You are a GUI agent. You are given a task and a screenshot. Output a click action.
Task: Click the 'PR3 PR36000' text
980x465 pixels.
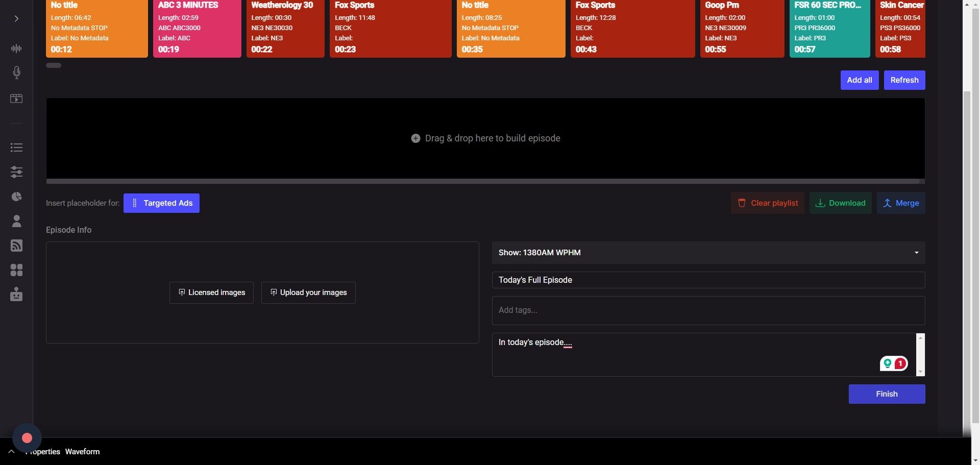[x=815, y=28]
